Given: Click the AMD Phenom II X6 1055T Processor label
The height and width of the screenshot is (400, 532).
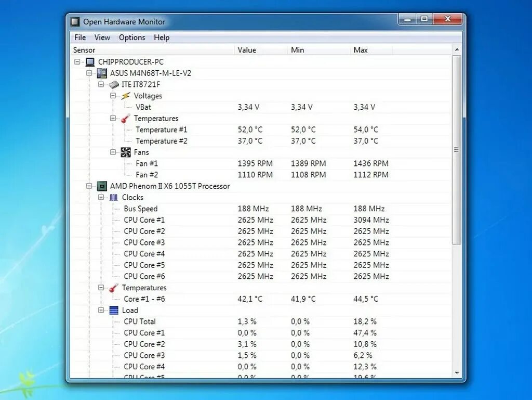Looking at the screenshot, I should (170, 186).
